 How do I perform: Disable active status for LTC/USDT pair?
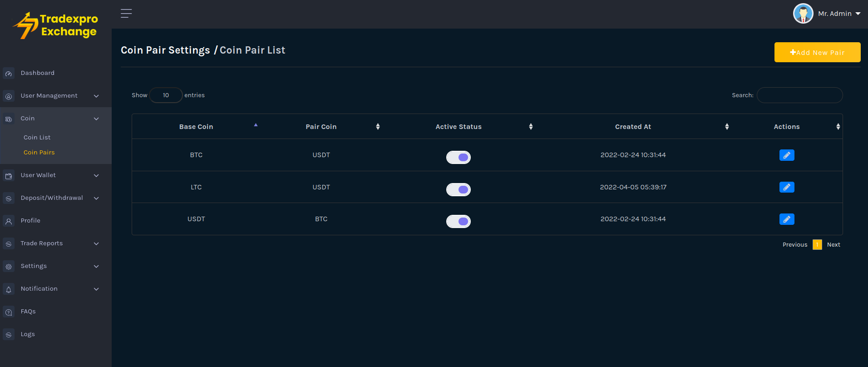pyautogui.click(x=458, y=189)
